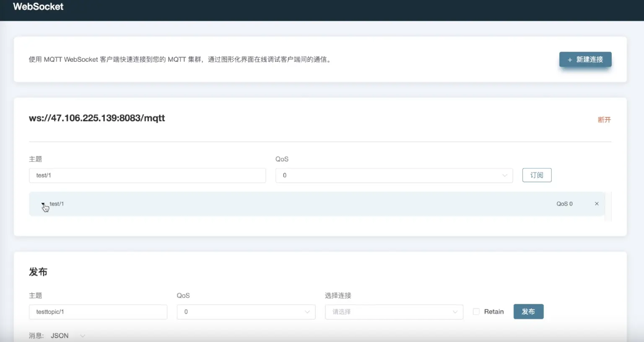Click the ws://47.106.225.139:8083/mqtt connection heading
Image resolution: width=644 pixels, height=342 pixels.
[97, 118]
